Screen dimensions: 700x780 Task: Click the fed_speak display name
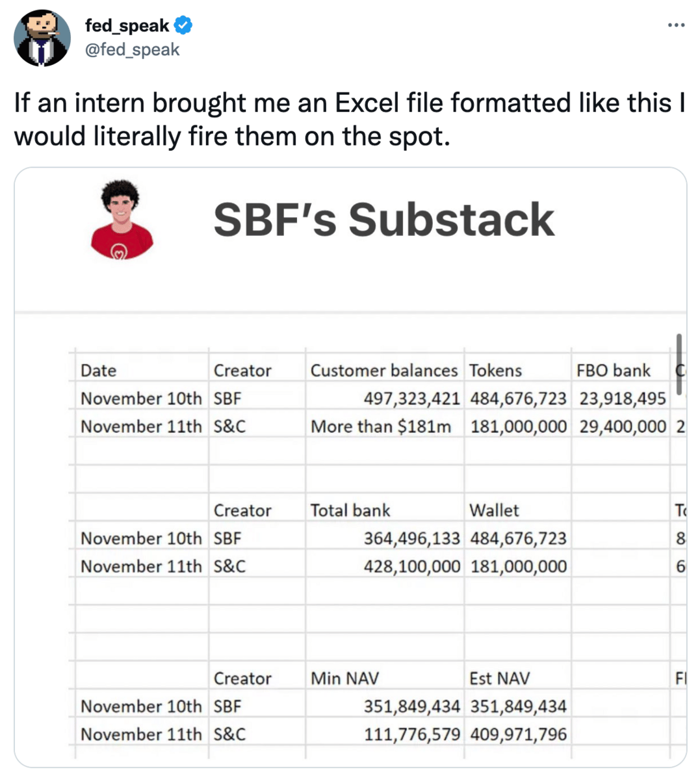pos(127,26)
